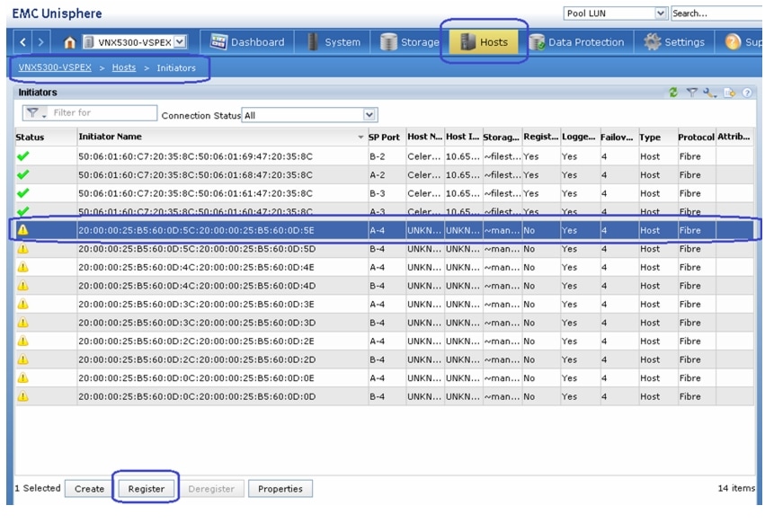
Task: Click the export icon in panel header
Action: click(x=730, y=93)
